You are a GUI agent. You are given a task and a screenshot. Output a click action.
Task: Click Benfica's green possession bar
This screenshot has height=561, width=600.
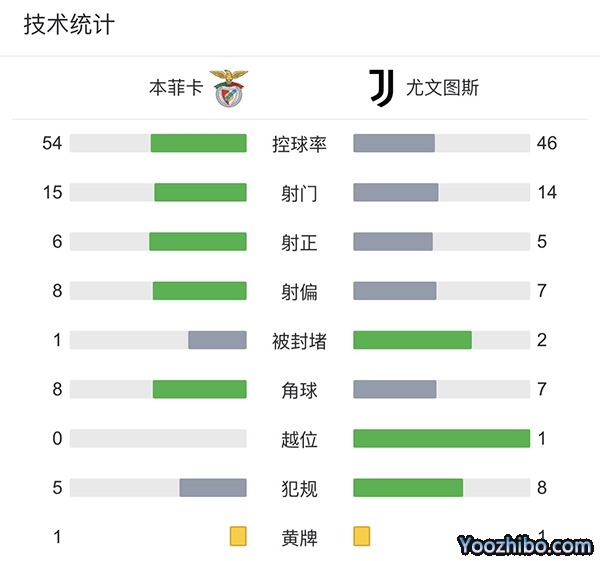198,143
